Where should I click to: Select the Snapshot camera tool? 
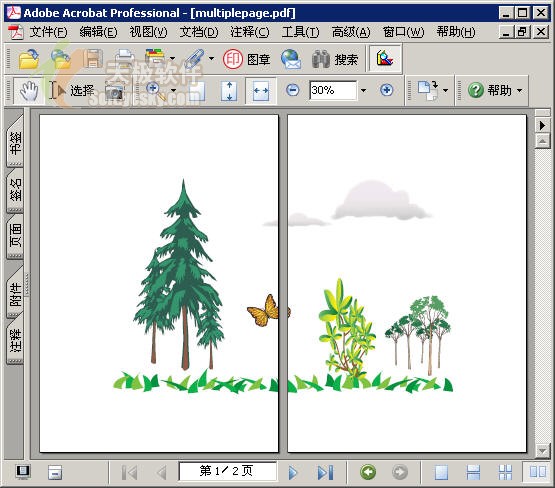tap(114, 91)
